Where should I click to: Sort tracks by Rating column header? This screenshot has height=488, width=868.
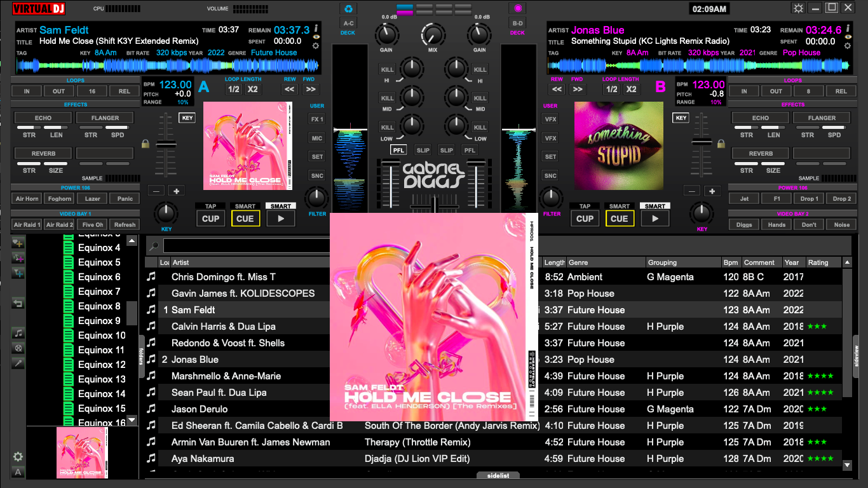824,262
